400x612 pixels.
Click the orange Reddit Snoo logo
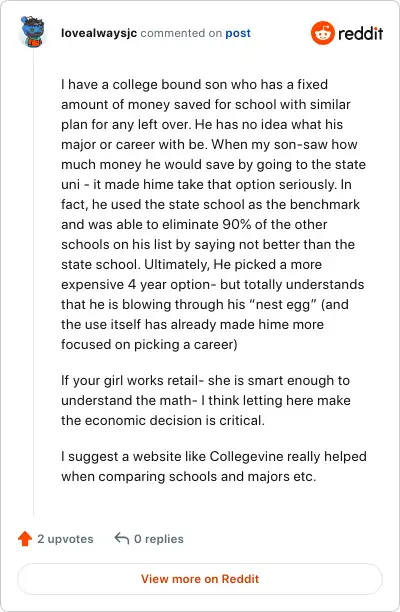point(322,33)
